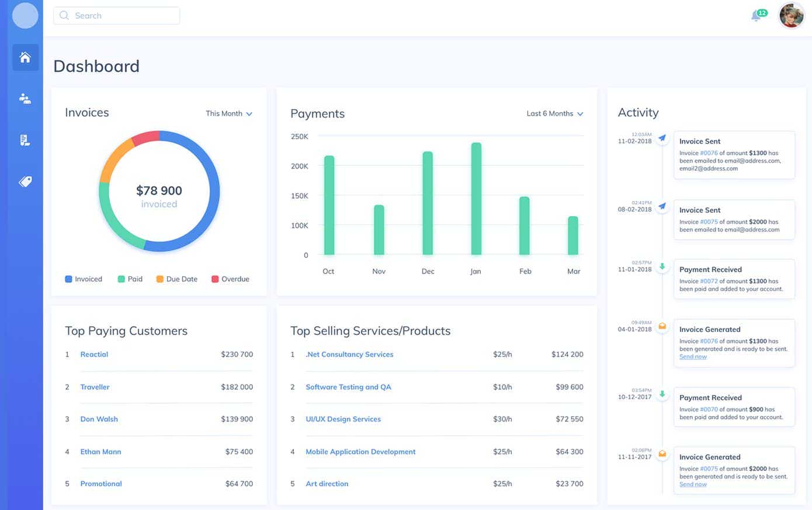The width and height of the screenshot is (812, 510).
Task: Click the Invoiced blue legend swatch
Action: click(68, 279)
